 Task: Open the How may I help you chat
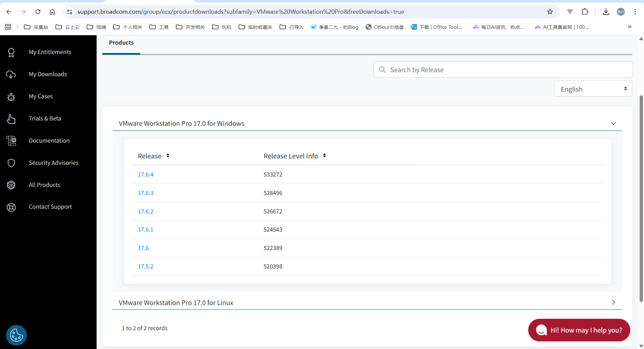pyautogui.click(x=579, y=330)
